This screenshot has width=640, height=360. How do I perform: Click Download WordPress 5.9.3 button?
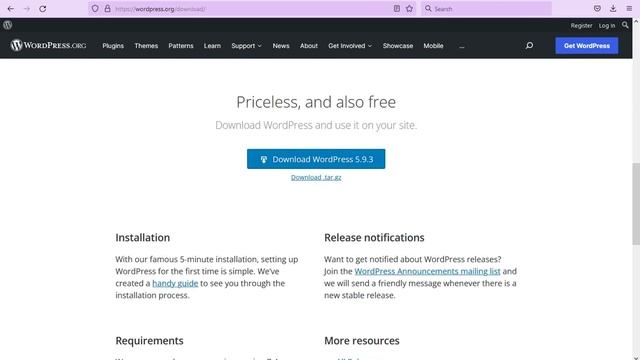coord(316,159)
